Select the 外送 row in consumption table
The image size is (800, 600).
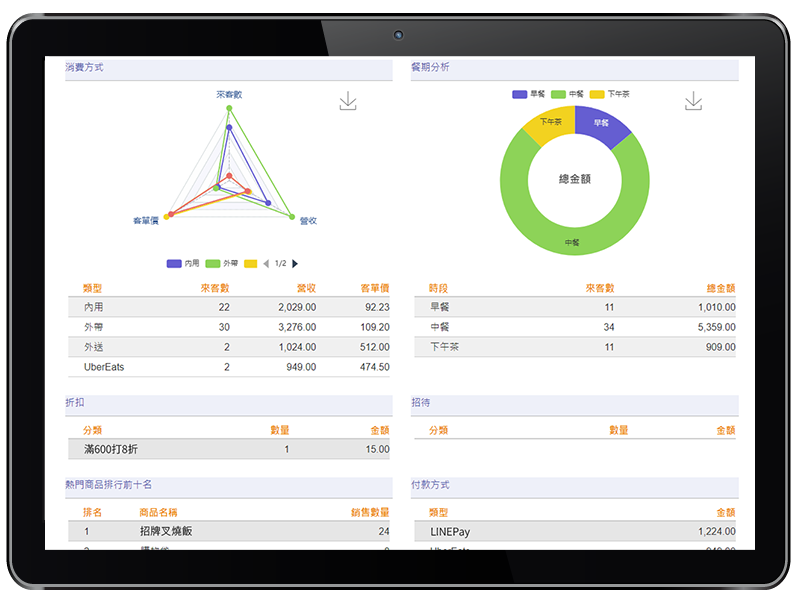tap(228, 347)
